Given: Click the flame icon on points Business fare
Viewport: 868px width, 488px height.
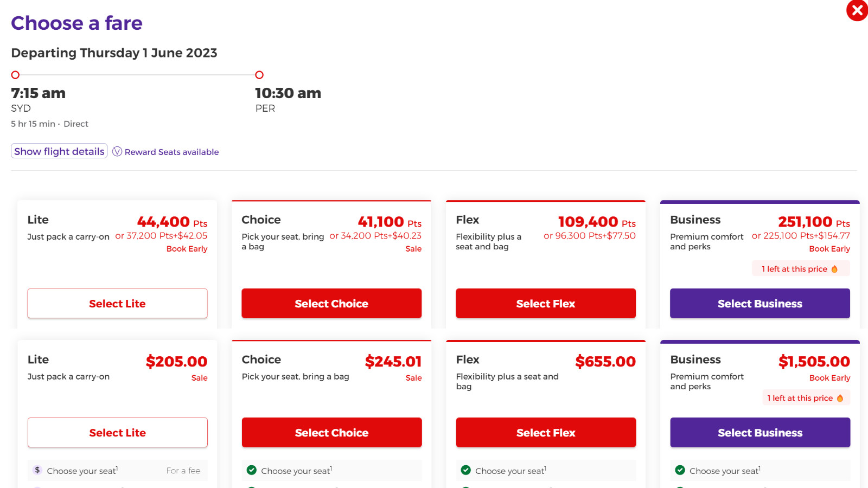Looking at the screenshot, I should point(834,269).
